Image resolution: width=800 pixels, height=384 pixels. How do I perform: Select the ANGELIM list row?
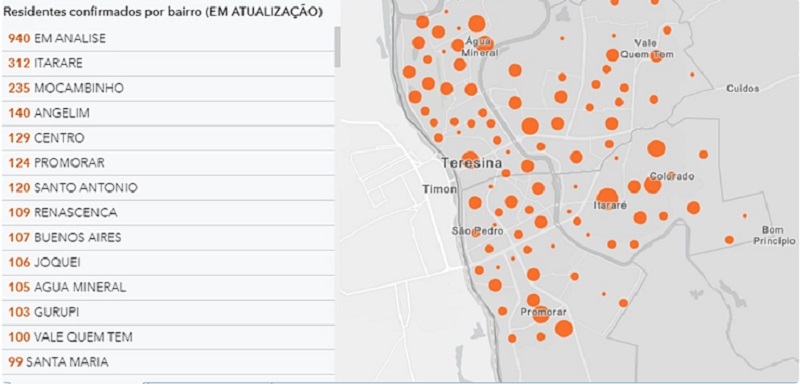(168, 113)
